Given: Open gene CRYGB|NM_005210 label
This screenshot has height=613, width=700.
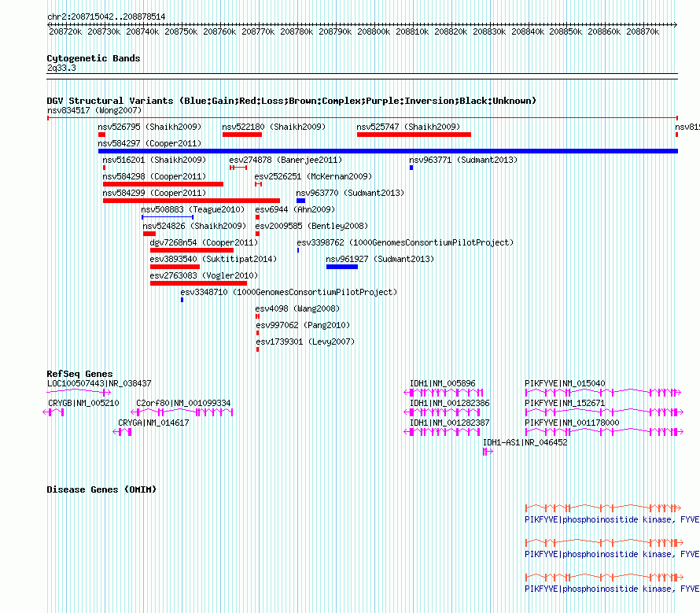Looking at the screenshot, I should coord(83,403).
